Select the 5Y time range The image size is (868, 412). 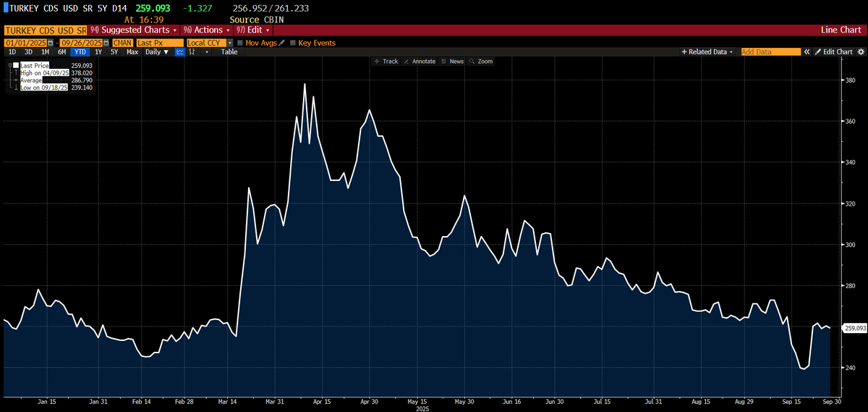tap(114, 52)
